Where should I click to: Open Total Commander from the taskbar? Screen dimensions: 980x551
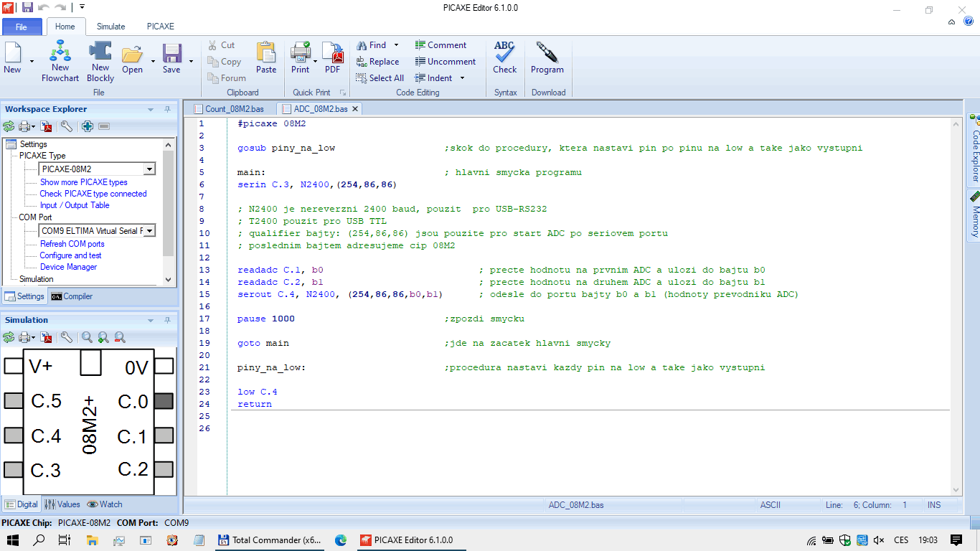270,540
